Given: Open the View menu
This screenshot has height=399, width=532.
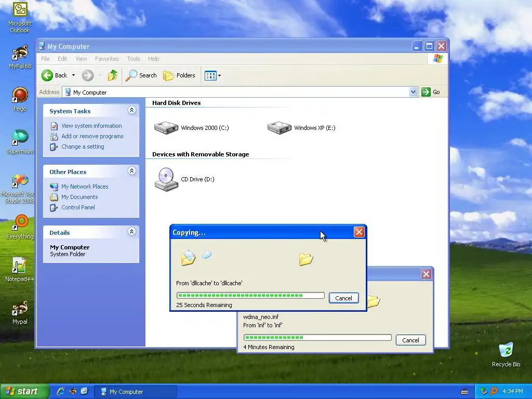Looking at the screenshot, I should point(81,59).
